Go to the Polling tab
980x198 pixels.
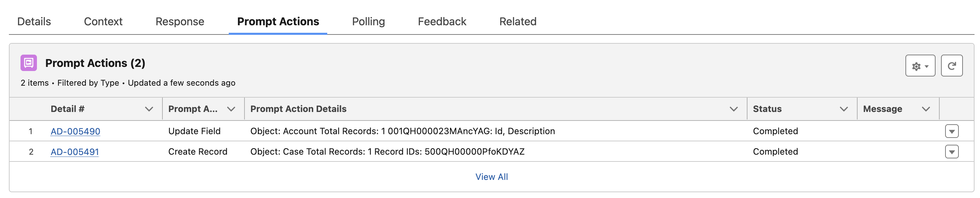(368, 22)
